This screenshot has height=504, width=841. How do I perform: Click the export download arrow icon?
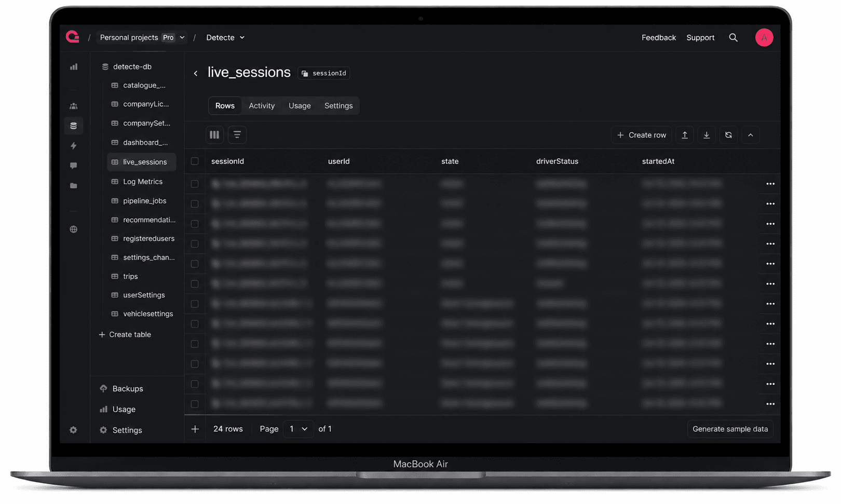pos(707,135)
